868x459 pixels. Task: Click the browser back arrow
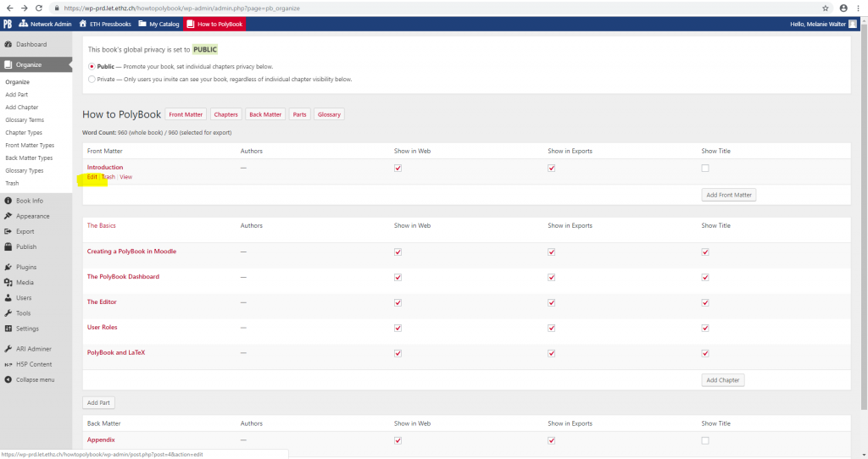click(x=9, y=8)
